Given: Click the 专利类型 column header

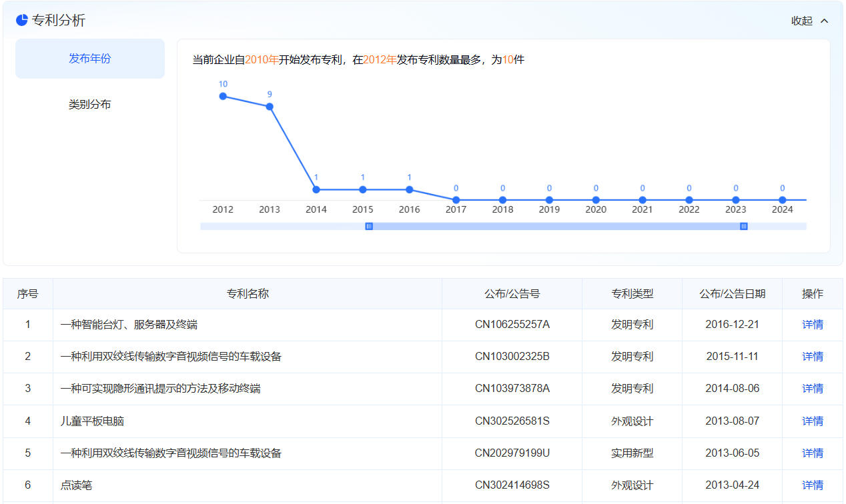Looking at the screenshot, I should pos(632,293).
